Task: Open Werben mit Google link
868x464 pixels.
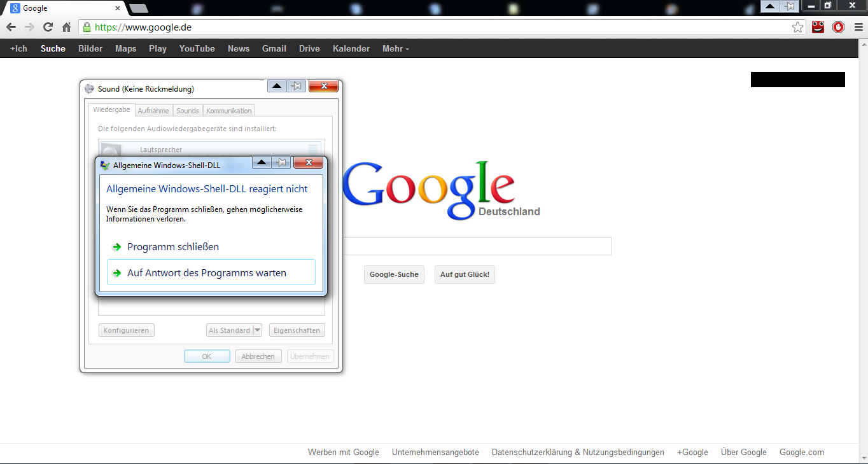Action: tap(344, 452)
